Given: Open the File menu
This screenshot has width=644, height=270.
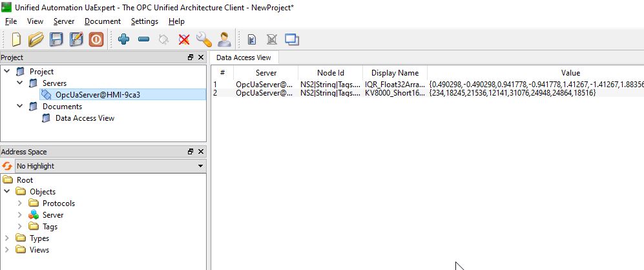Looking at the screenshot, I should 11,21.
